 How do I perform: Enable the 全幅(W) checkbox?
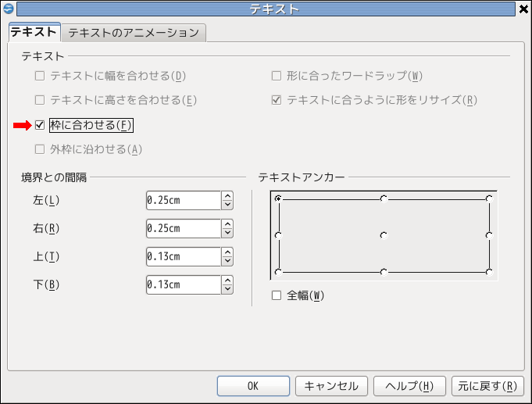[276, 295]
